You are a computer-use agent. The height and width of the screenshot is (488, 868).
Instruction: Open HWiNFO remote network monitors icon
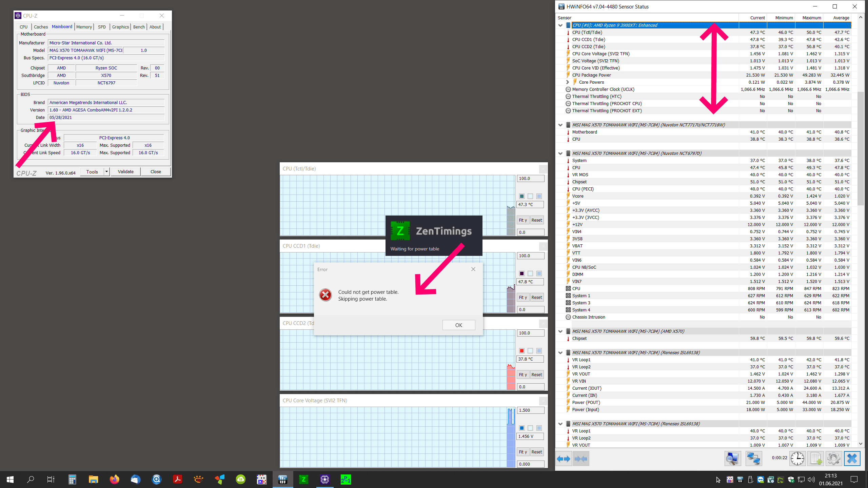click(753, 459)
